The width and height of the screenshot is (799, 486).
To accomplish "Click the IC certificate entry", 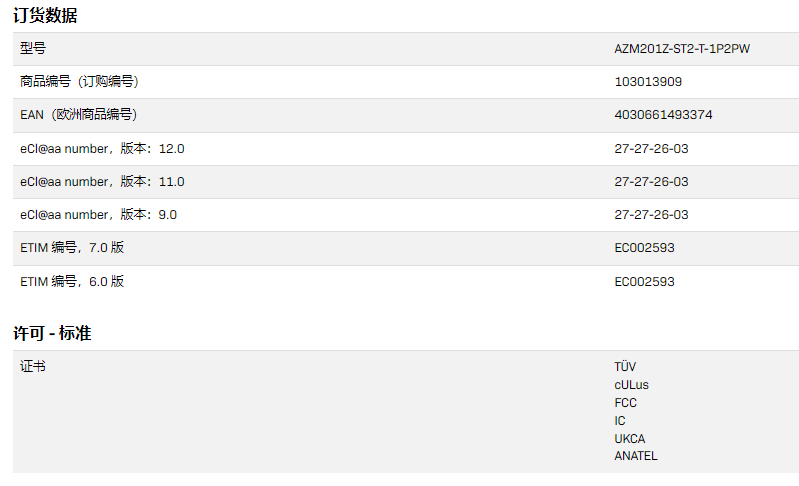I will point(620,421).
